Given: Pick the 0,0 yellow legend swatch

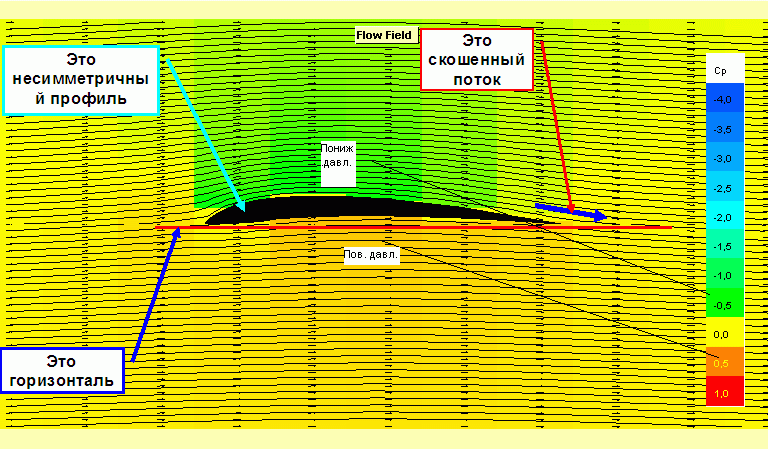Looking at the screenshot, I should coord(720,334).
